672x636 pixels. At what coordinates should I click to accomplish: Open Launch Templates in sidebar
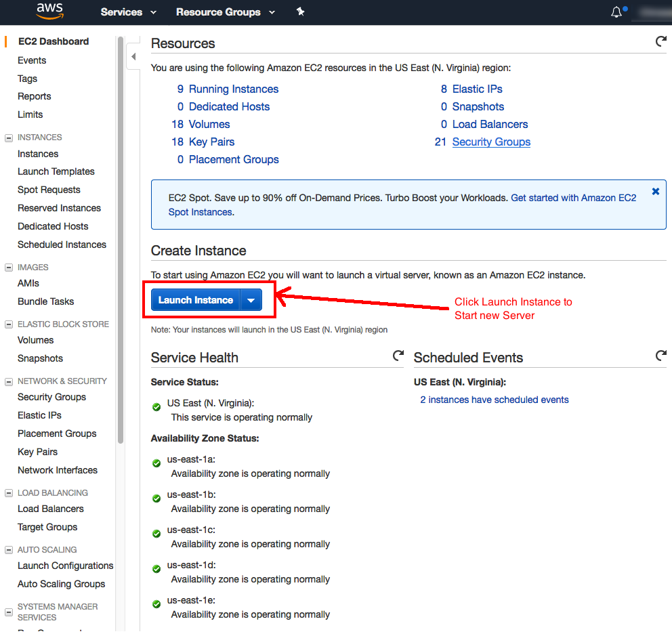[x=56, y=171]
